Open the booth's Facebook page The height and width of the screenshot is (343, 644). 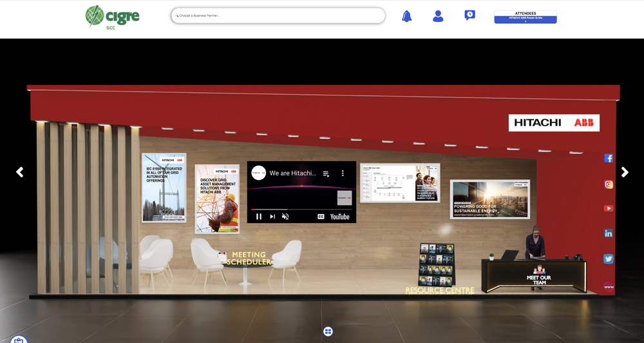coord(609,158)
